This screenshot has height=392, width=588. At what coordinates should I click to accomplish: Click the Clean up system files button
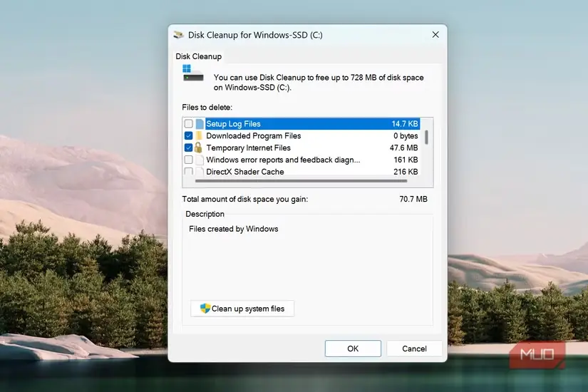coord(242,309)
